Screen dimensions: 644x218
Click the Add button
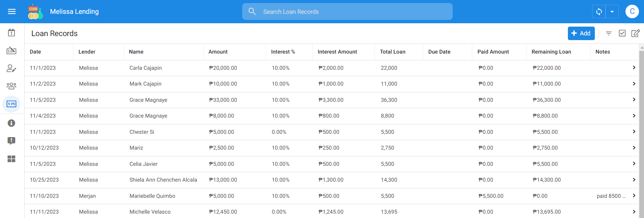coord(581,33)
